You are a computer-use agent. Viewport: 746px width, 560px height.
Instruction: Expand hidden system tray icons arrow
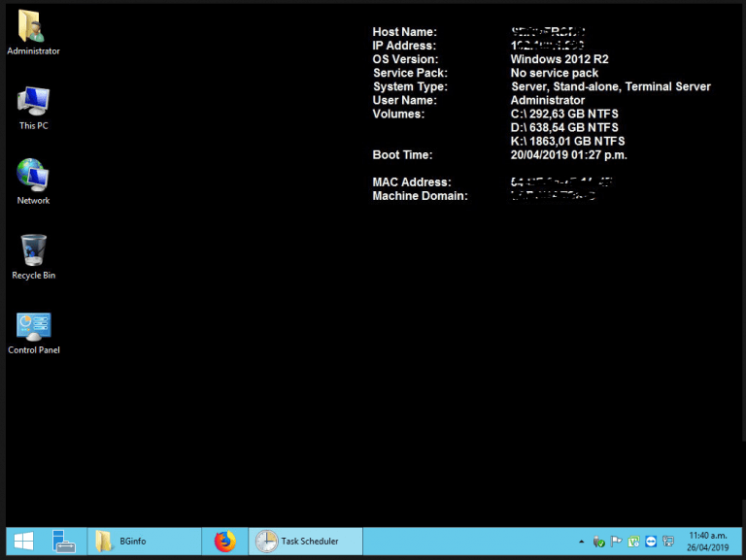pyautogui.click(x=582, y=542)
